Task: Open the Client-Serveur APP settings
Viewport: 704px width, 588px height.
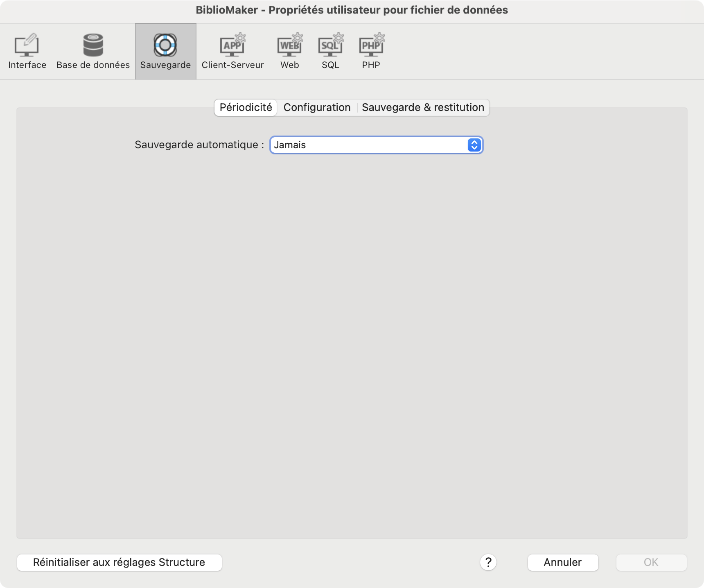Action: [232, 51]
